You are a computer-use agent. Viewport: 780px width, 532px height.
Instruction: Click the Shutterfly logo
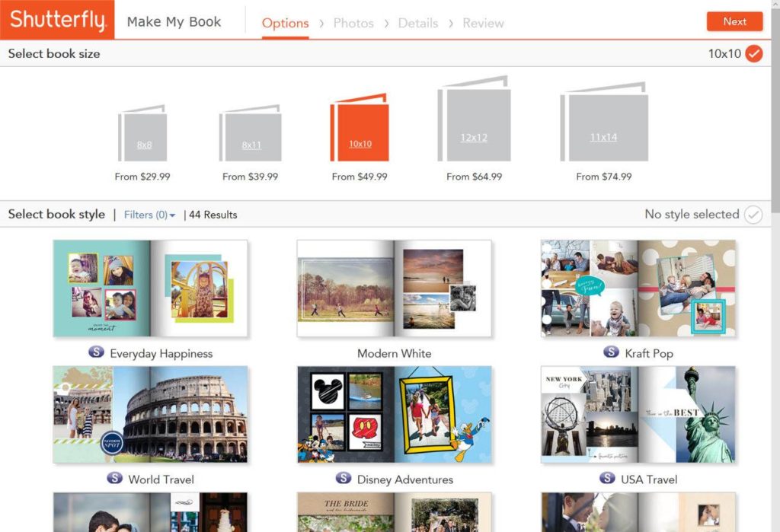tap(57, 20)
